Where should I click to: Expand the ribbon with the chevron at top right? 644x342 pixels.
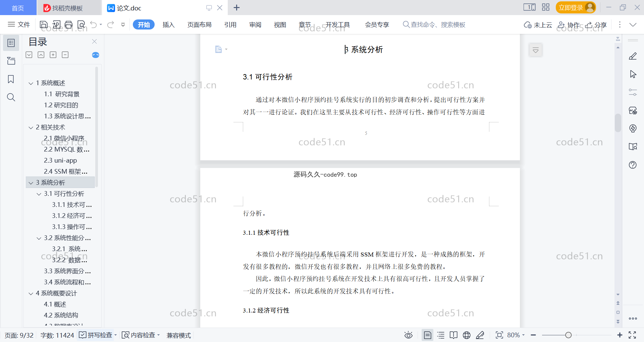[x=633, y=24]
